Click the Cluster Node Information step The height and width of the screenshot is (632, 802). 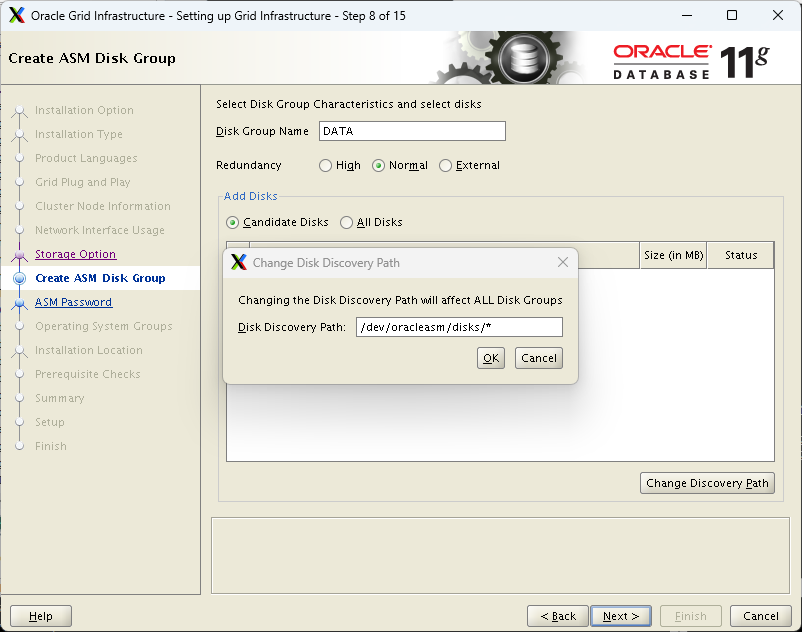coord(103,206)
